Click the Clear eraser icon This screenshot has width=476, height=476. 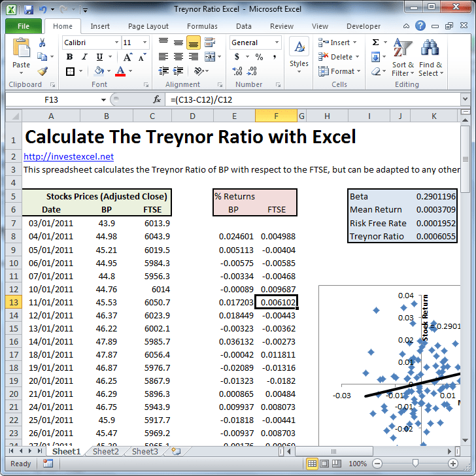click(x=376, y=71)
